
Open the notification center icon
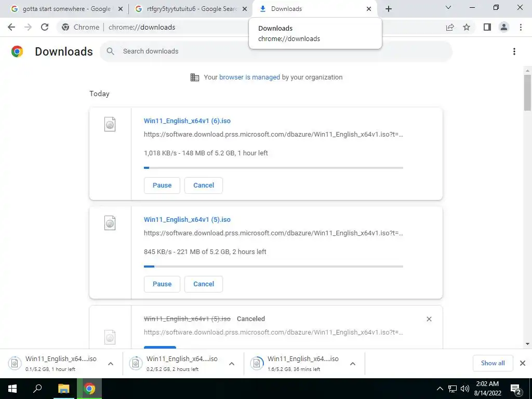pos(516,389)
